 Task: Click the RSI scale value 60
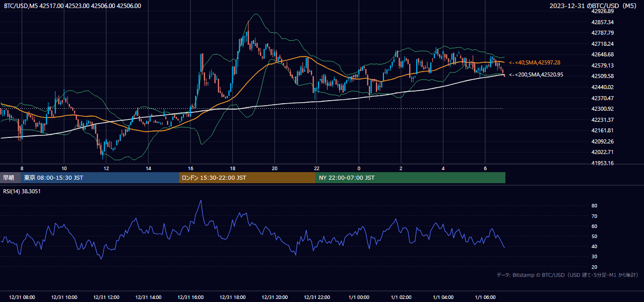[x=595, y=226]
